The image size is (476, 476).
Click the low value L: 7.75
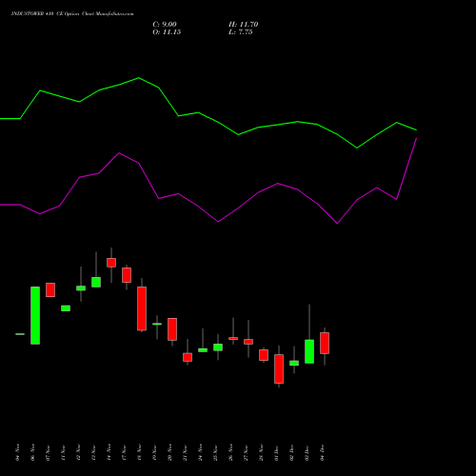(240, 32)
